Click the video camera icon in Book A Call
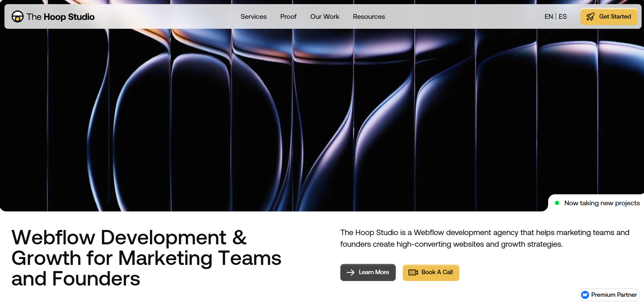The width and height of the screenshot is (644, 305). click(x=413, y=272)
